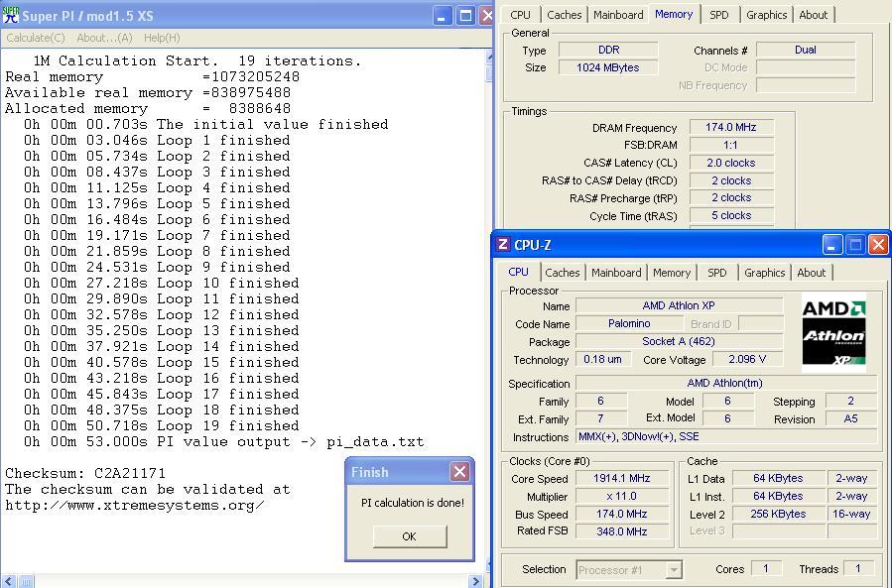Minimize the front CPU-Z window
The height and width of the screenshot is (588, 892).
click(831, 245)
